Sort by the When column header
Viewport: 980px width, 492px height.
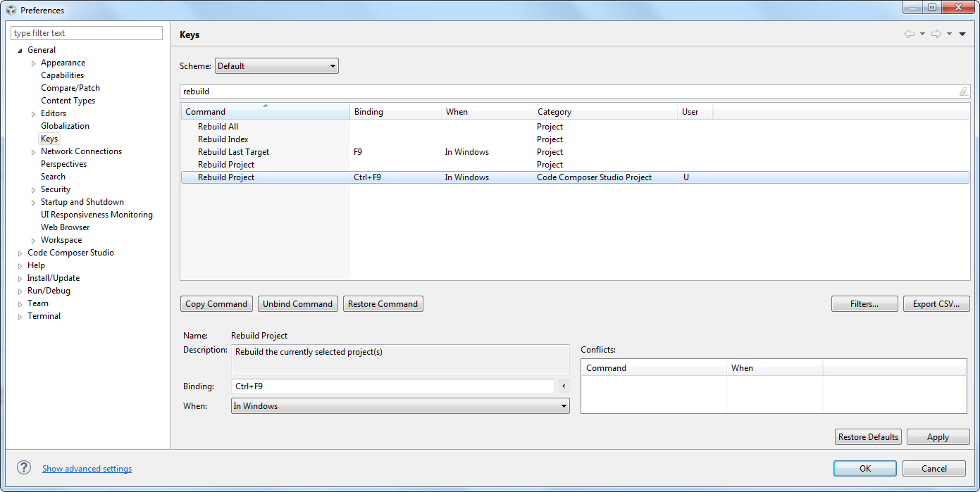click(x=487, y=111)
